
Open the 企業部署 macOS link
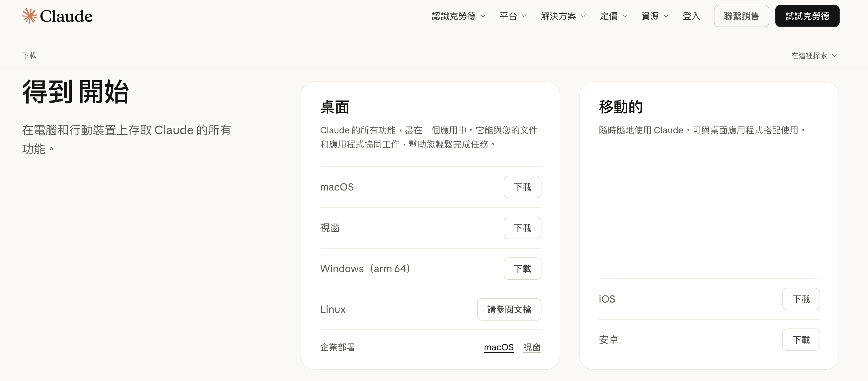499,347
